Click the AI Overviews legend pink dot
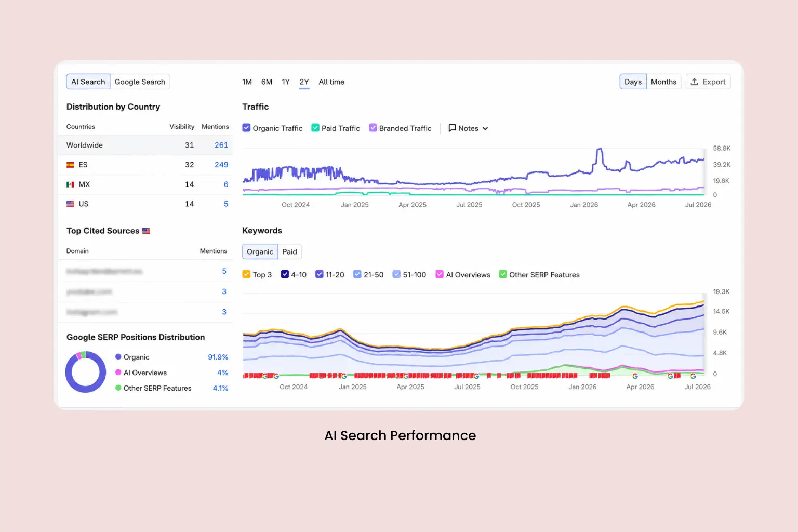Viewport: 798px width, 532px height. (118, 372)
